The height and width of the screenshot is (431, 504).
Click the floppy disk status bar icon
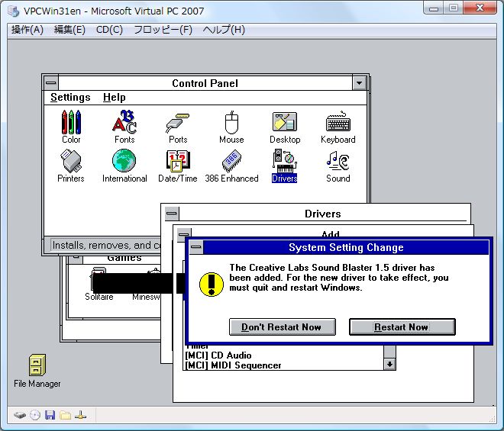(x=50, y=415)
